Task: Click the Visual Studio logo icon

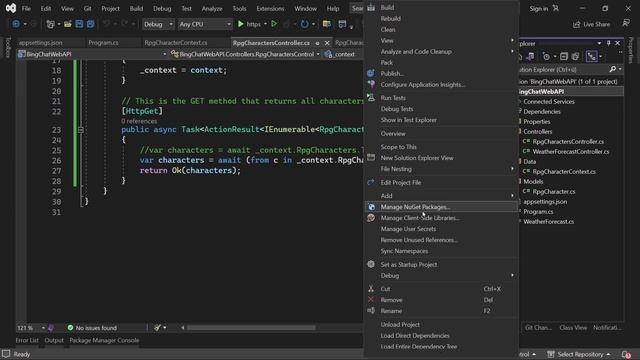Action: click(11, 8)
